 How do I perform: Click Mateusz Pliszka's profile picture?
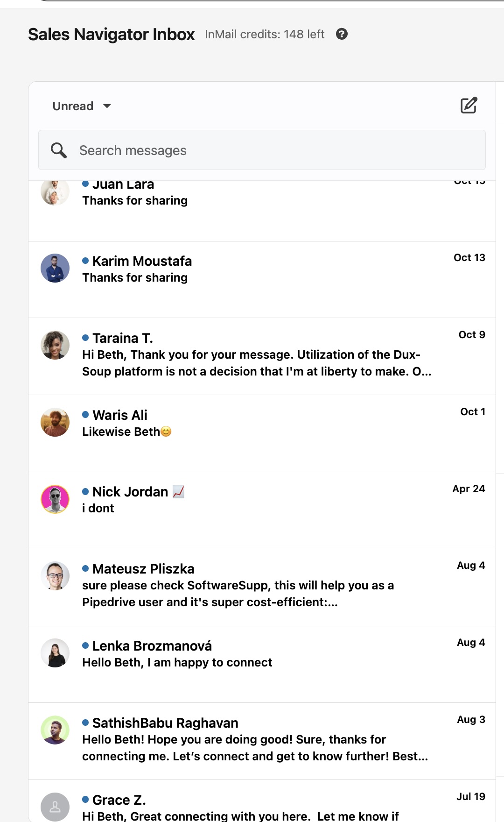(x=55, y=576)
